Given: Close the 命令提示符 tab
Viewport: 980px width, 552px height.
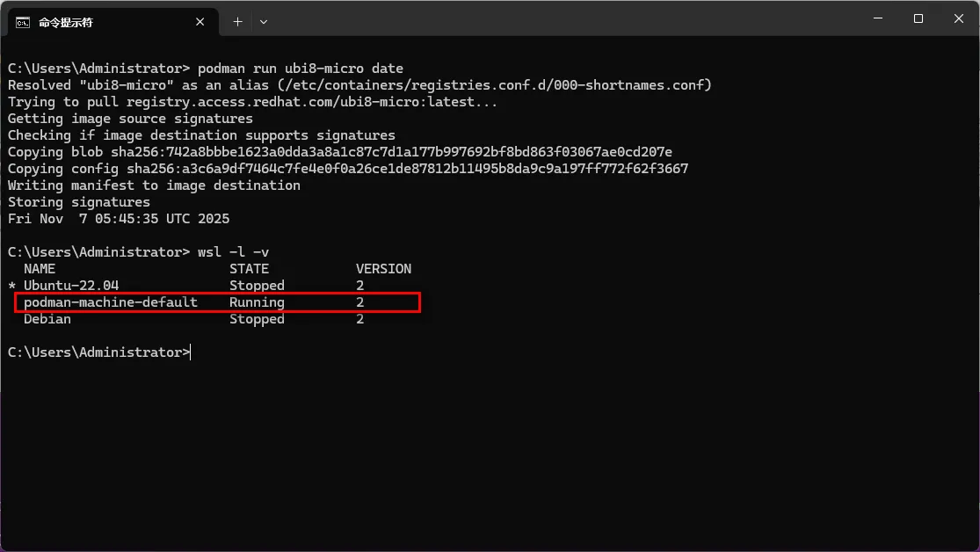Looking at the screenshot, I should point(203,21).
